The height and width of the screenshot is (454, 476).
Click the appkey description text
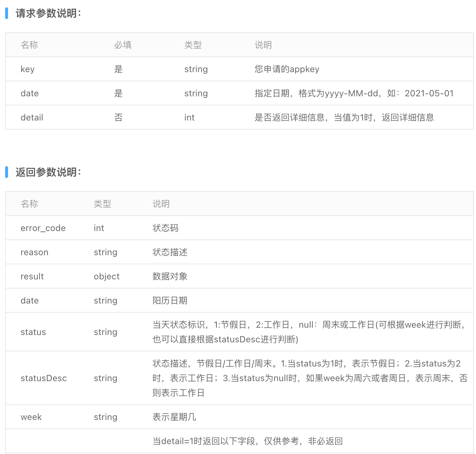tap(287, 69)
